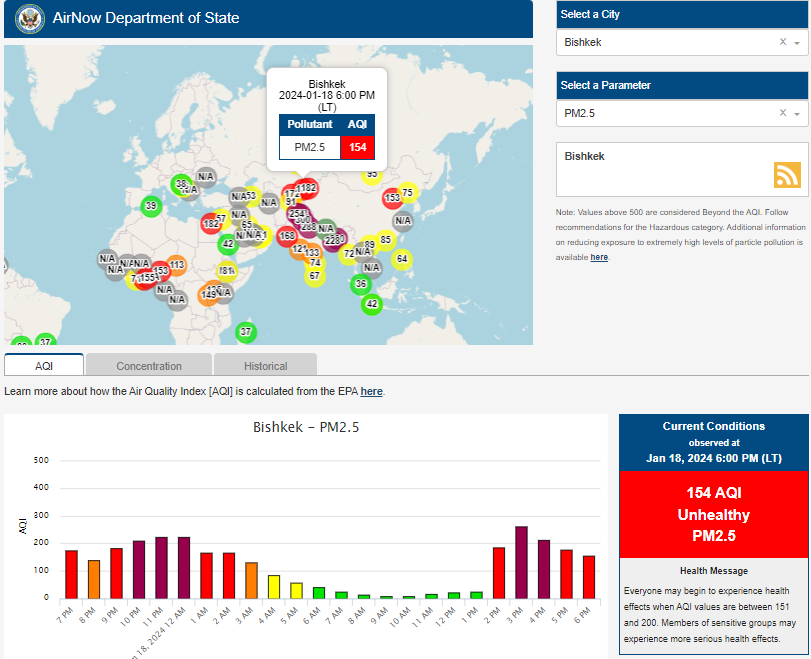
Task: Click the 3 PM purple chart bar
Action: pos(521,563)
